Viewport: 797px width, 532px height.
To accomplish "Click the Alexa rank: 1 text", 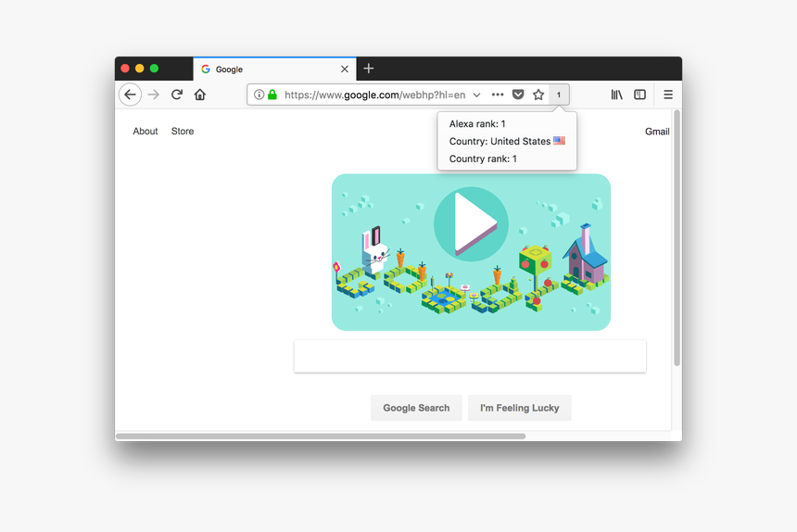I will [477, 124].
